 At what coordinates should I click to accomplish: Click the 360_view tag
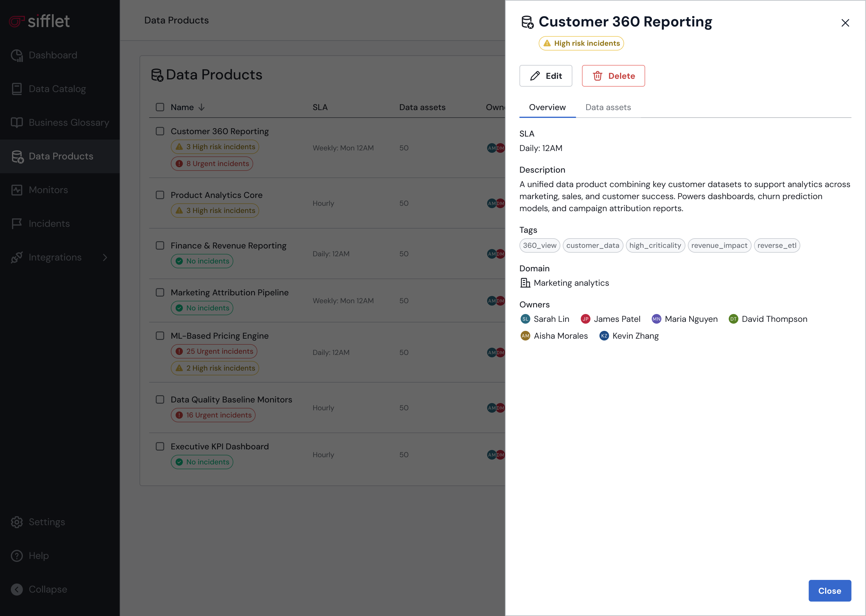539,246
